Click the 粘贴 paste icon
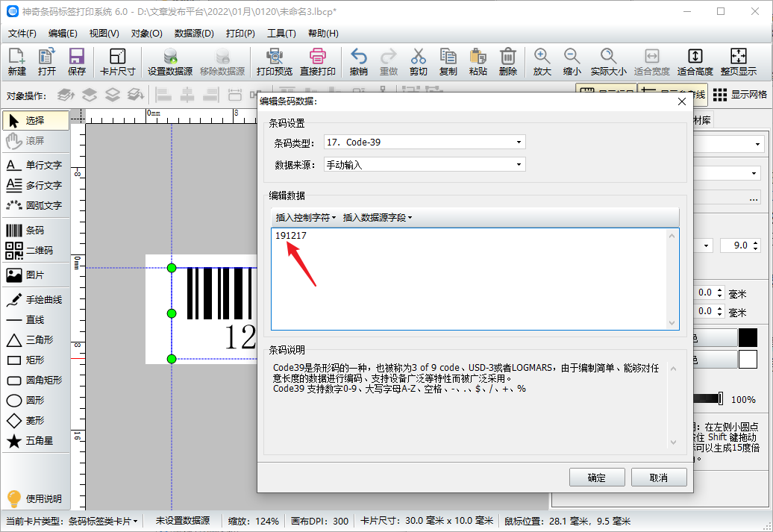Viewport: 773px width, 532px height. point(478,62)
